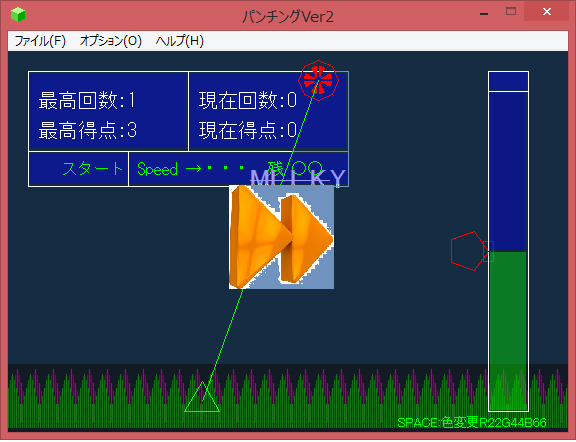
Task: Click the green filled part of power gauge
Action: (x=508, y=331)
